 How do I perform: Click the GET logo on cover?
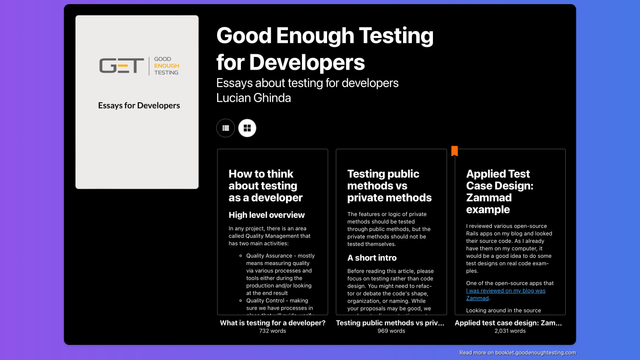(139, 66)
